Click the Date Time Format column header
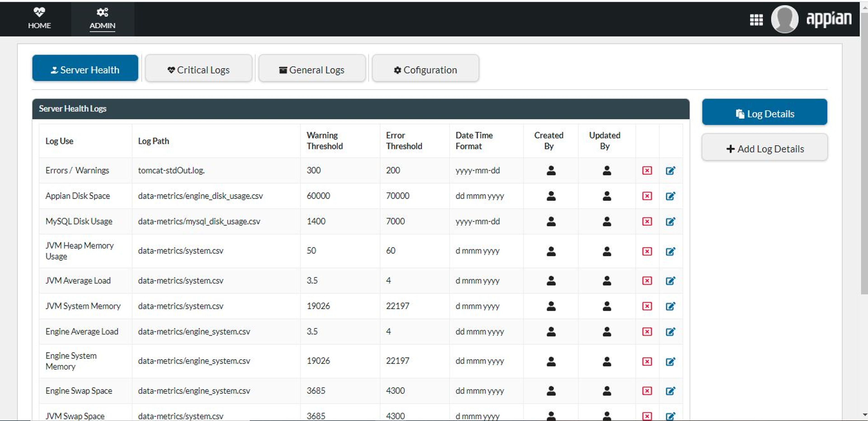This screenshot has height=421, width=868. [474, 141]
